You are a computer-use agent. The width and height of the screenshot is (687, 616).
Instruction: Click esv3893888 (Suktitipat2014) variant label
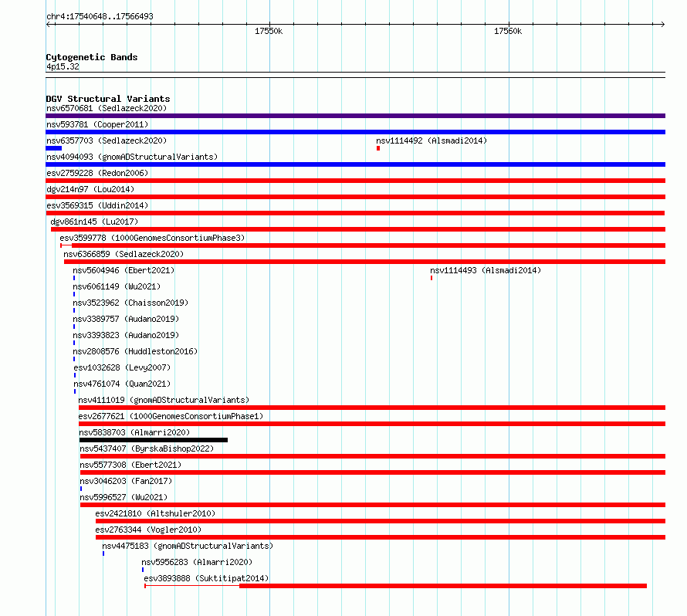pyautogui.click(x=206, y=578)
